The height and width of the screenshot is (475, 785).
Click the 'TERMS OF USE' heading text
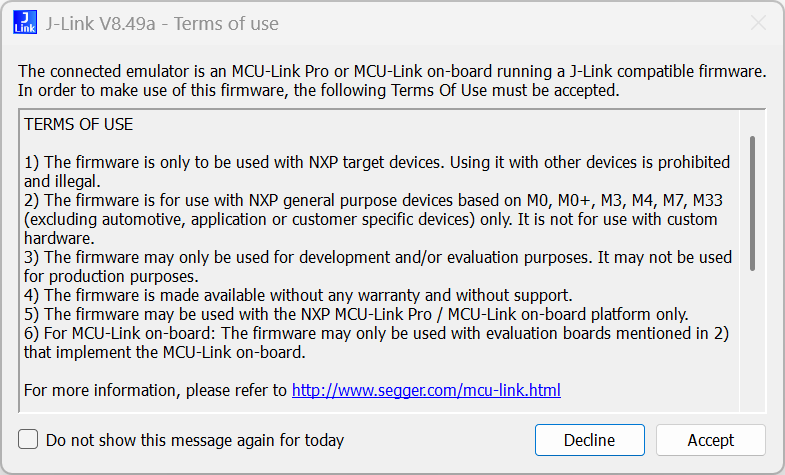pyautogui.click(x=78, y=125)
